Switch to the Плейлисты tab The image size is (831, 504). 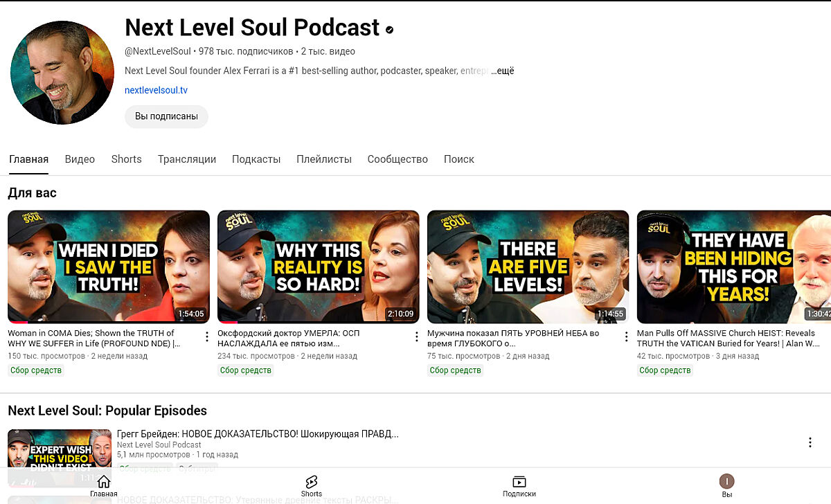click(x=324, y=159)
